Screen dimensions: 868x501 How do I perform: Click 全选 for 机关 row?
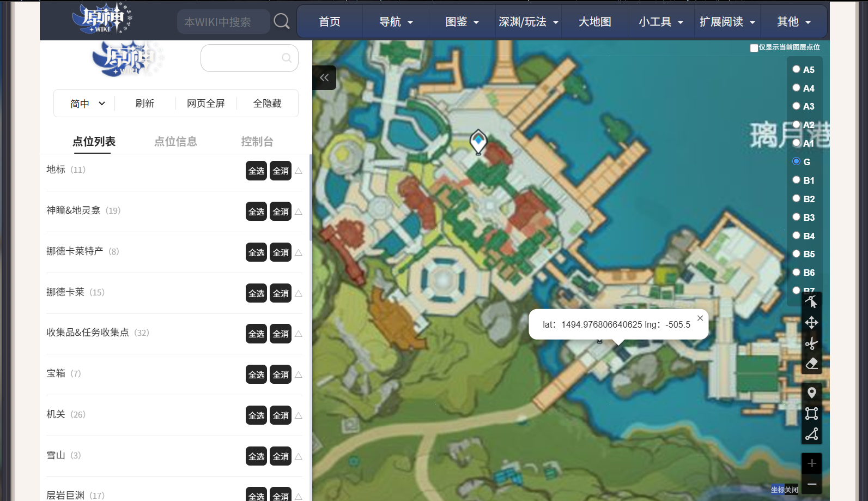pos(256,415)
